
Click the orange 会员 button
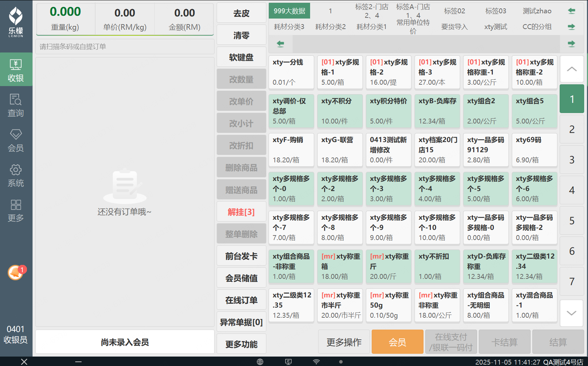397,342
